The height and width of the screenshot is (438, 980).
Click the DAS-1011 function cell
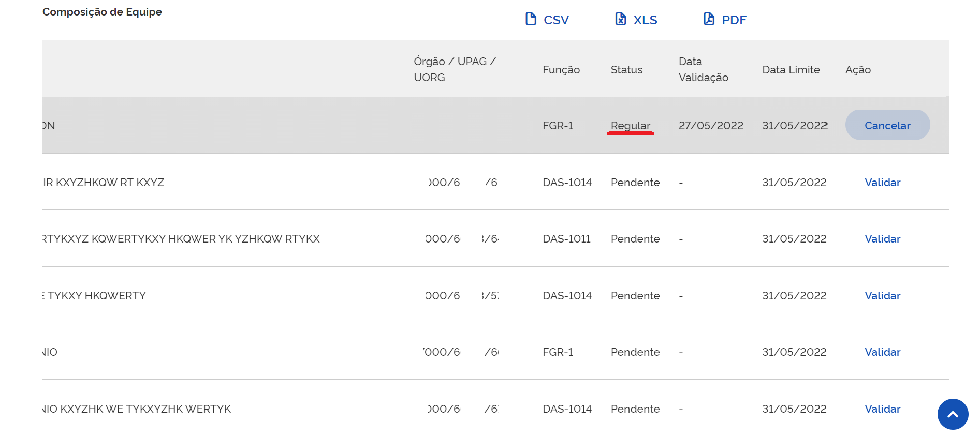[x=566, y=239]
